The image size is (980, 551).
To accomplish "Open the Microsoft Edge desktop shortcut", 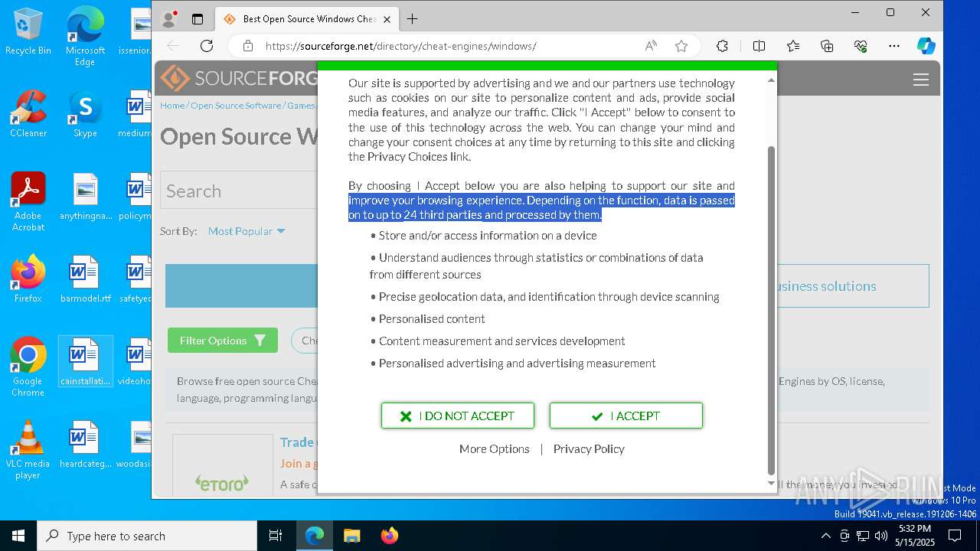I will pyautogui.click(x=85, y=36).
